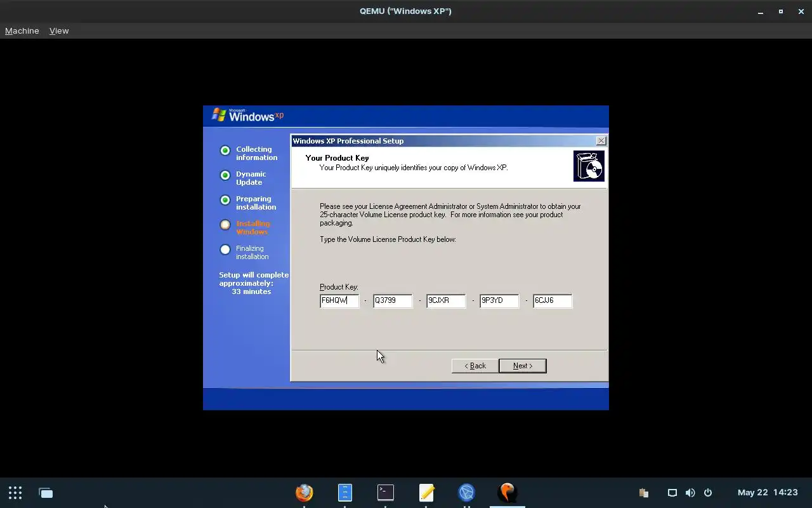Open the file manager from the dock

[344, 493]
